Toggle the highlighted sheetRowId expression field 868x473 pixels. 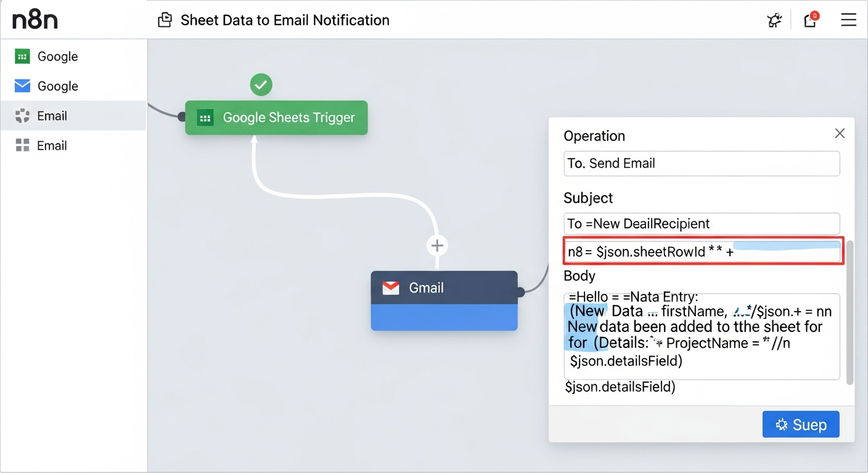pos(702,251)
